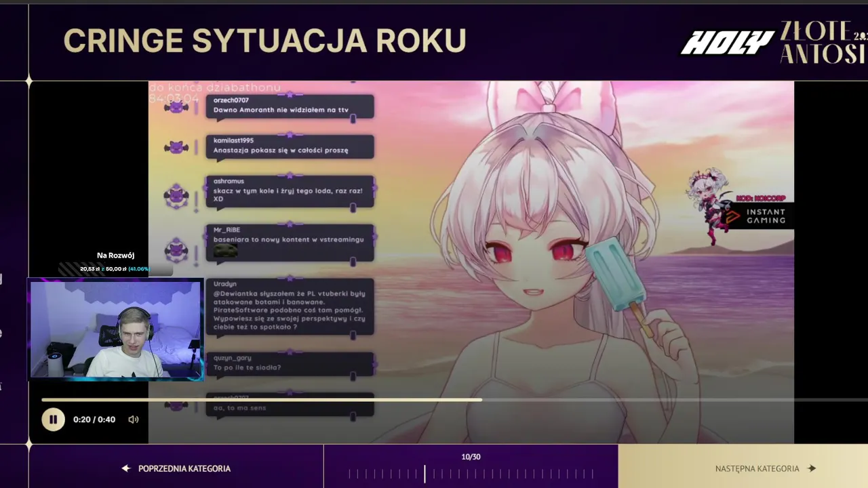Mute the clip using the speaker icon

[x=134, y=420]
